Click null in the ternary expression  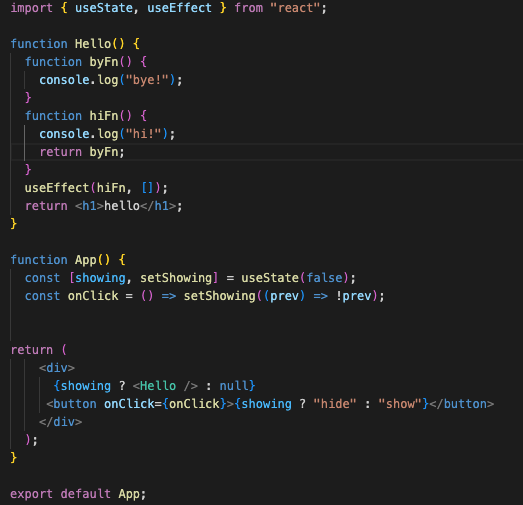(234, 386)
